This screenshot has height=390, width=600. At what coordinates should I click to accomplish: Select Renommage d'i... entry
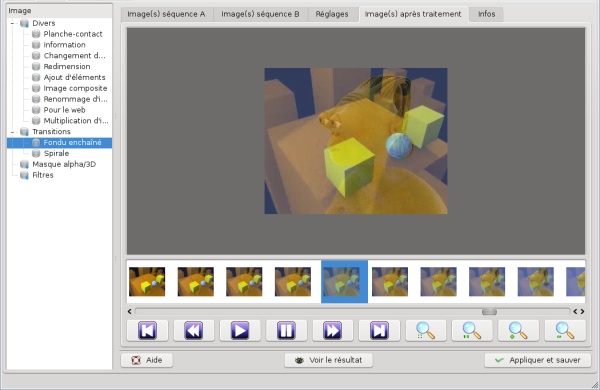click(x=75, y=99)
